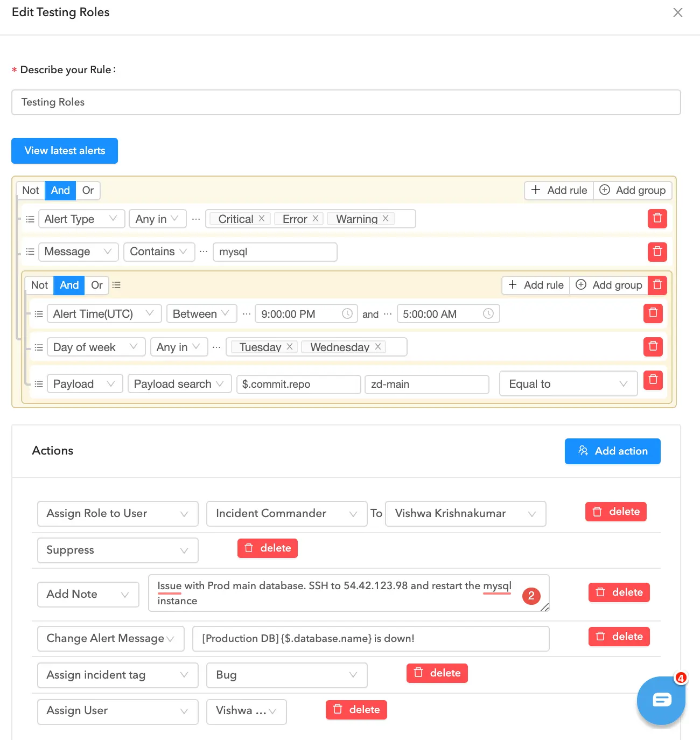This screenshot has width=700, height=740.
Task: Remove Tuesday from Day of week
Action: point(290,346)
